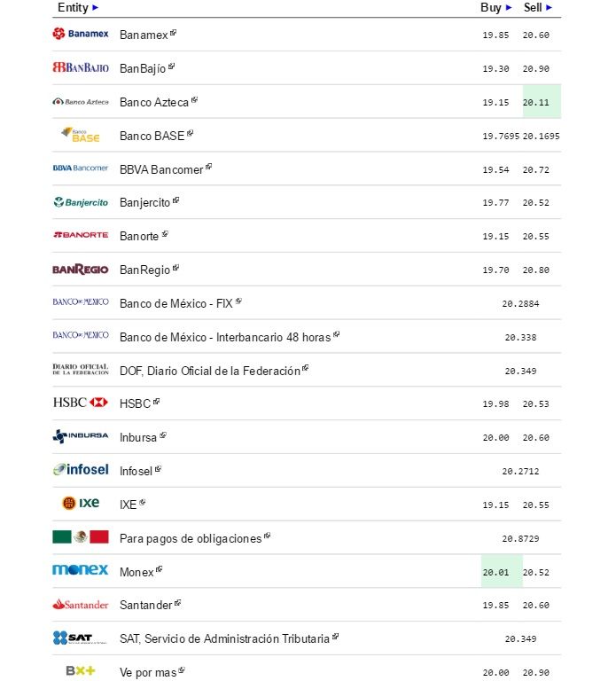Image resolution: width=616 pixels, height=681 pixels.
Task: Click the Monex logo icon
Action: click(x=81, y=570)
